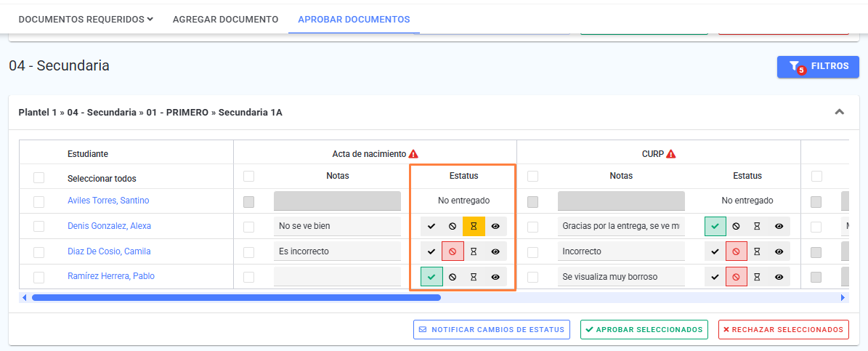Viewport: 868px width, 351px height.
Task: Collapse the Secundaria 1A group panel
Action: [x=839, y=112]
